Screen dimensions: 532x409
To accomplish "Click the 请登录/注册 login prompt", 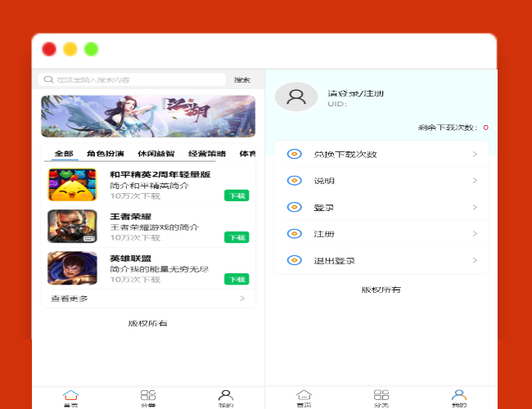I will (x=355, y=93).
